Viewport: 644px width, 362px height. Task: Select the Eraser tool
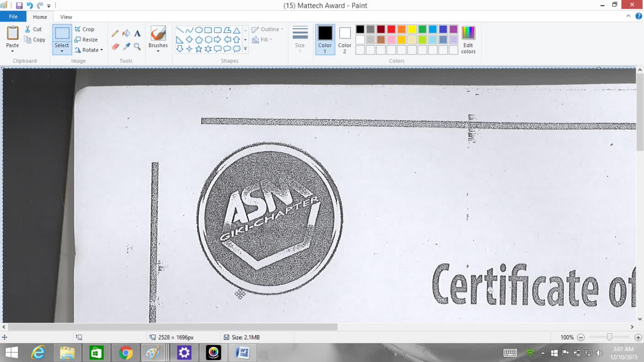[115, 47]
